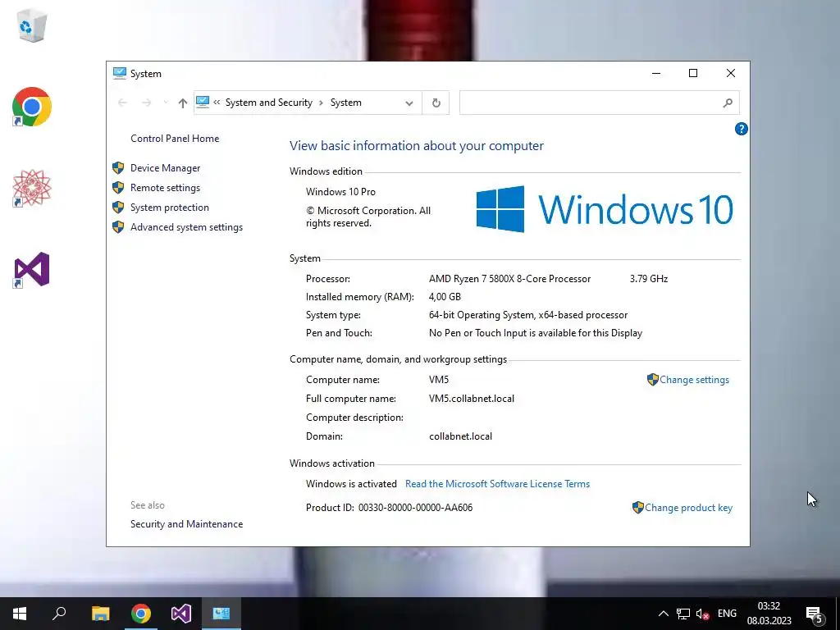Open File Explorer from taskbar
Screen dimensions: 840x630
[x=100, y=614]
